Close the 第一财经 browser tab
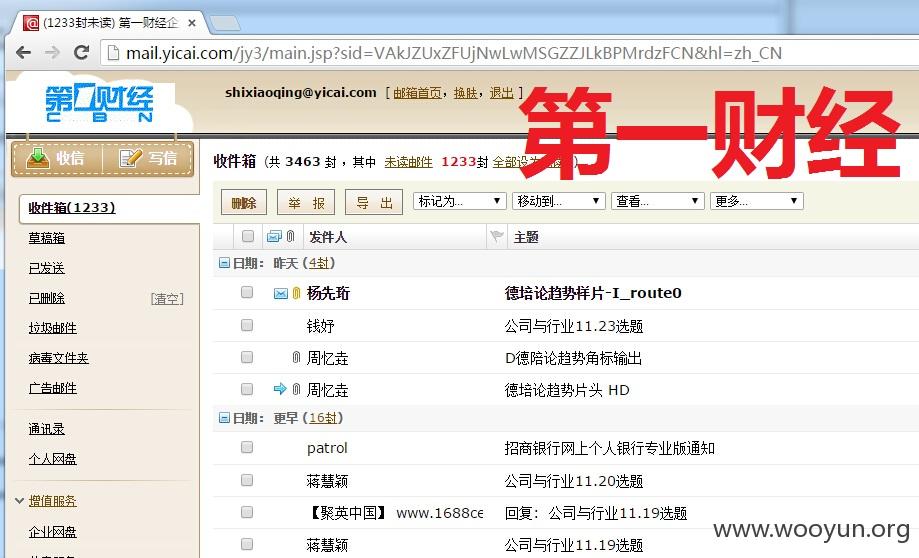919x558 pixels. pos(192,23)
